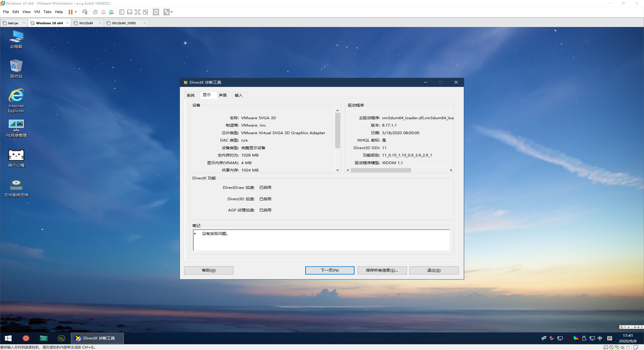Select the 系统 tab in DirectX dialog
Viewport: 644px width, 350px height.
point(191,95)
